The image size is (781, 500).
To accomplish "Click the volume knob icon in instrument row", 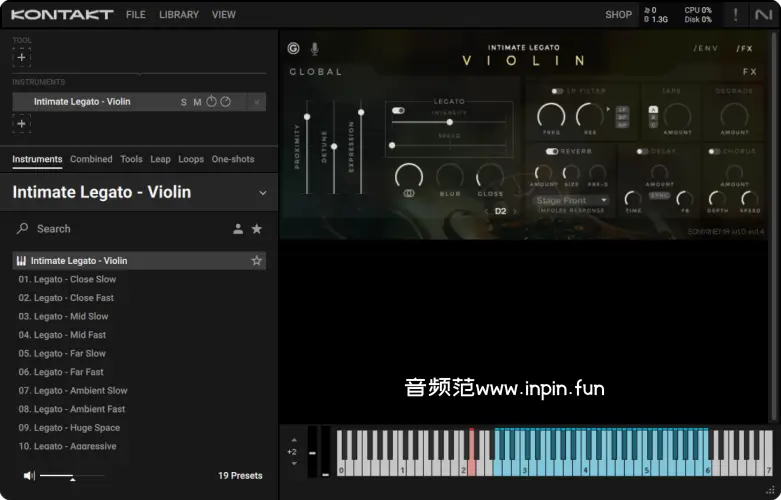I will coord(211,102).
